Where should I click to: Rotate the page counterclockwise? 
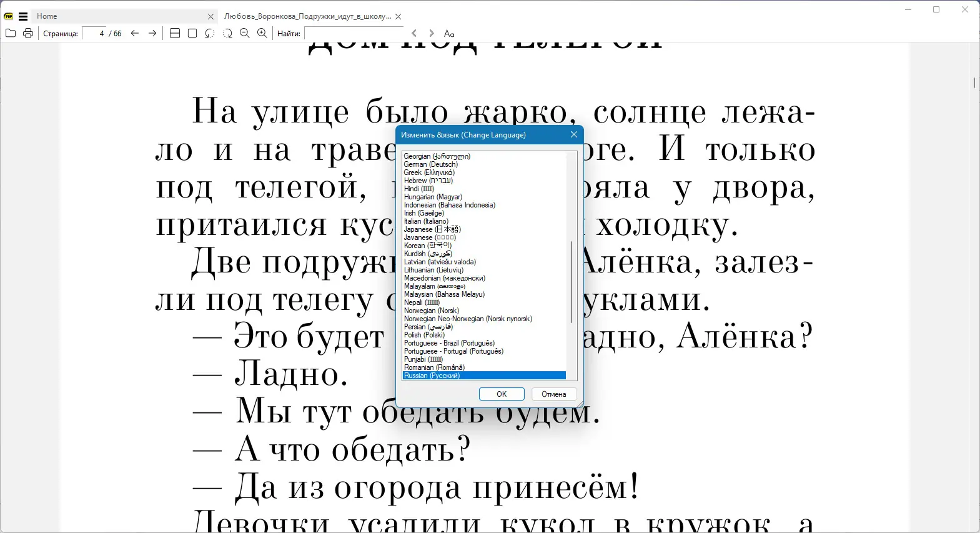coord(210,33)
